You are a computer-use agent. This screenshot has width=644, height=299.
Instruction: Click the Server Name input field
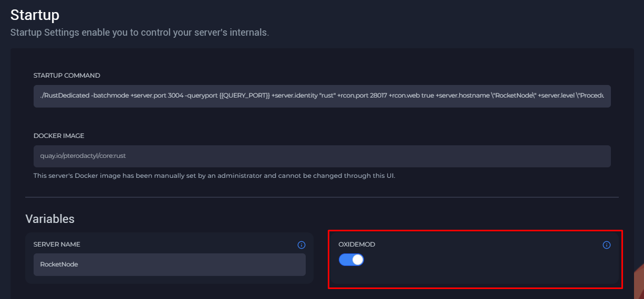[x=169, y=264]
